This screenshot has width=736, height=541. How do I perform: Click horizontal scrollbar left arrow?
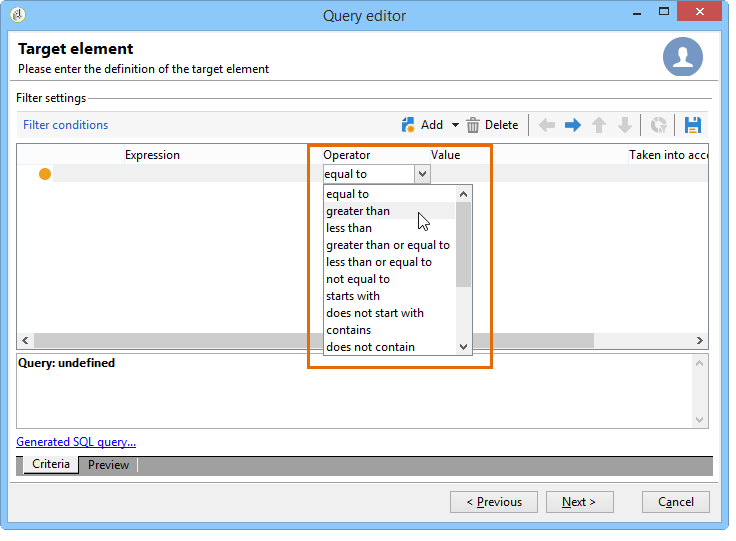(25, 340)
